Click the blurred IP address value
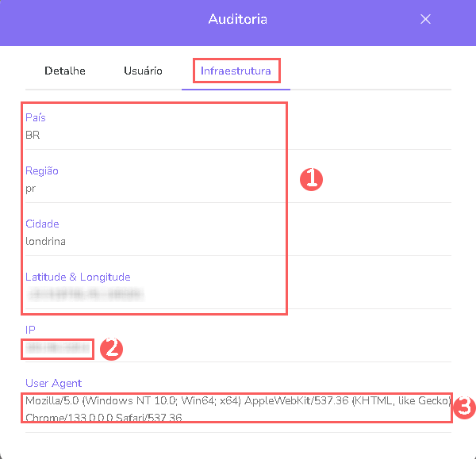 click(57, 347)
